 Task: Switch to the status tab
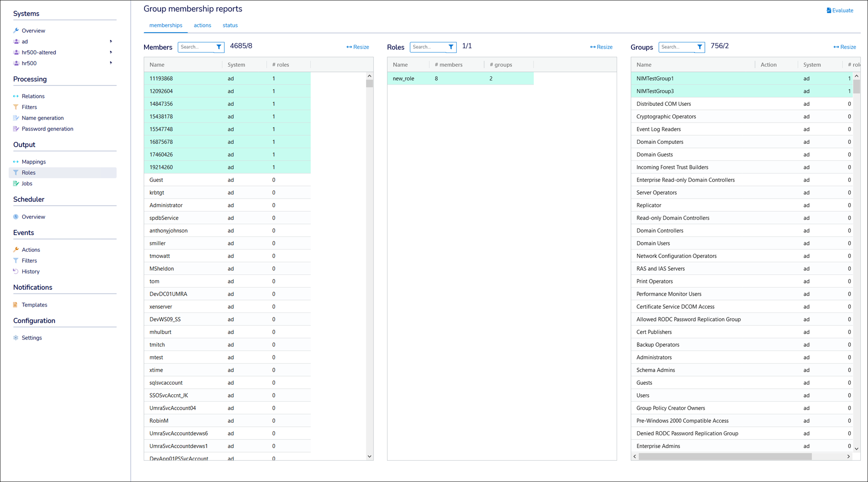(x=230, y=25)
